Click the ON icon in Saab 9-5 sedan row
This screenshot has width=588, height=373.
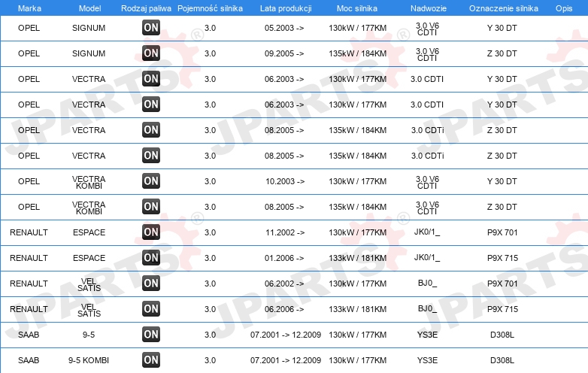click(x=151, y=335)
